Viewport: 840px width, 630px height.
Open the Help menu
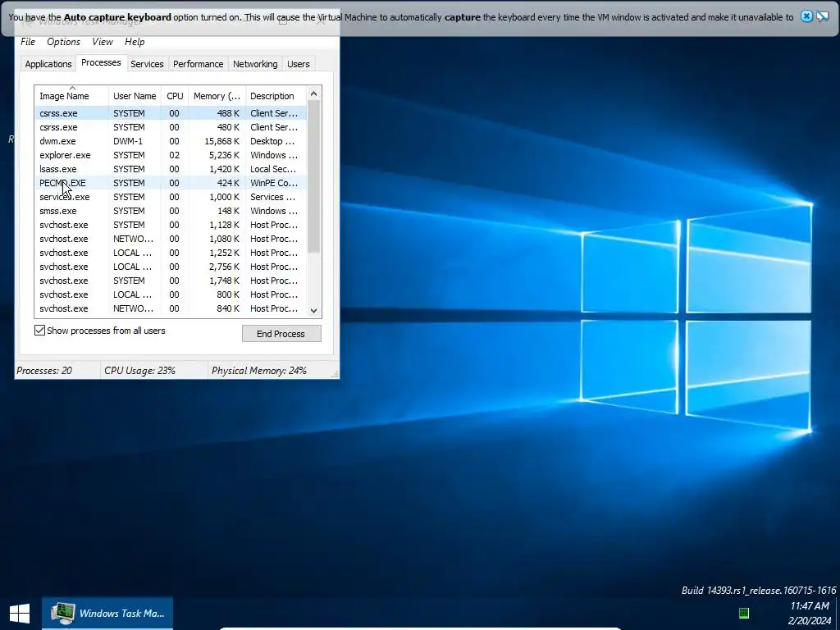[135, 42]
